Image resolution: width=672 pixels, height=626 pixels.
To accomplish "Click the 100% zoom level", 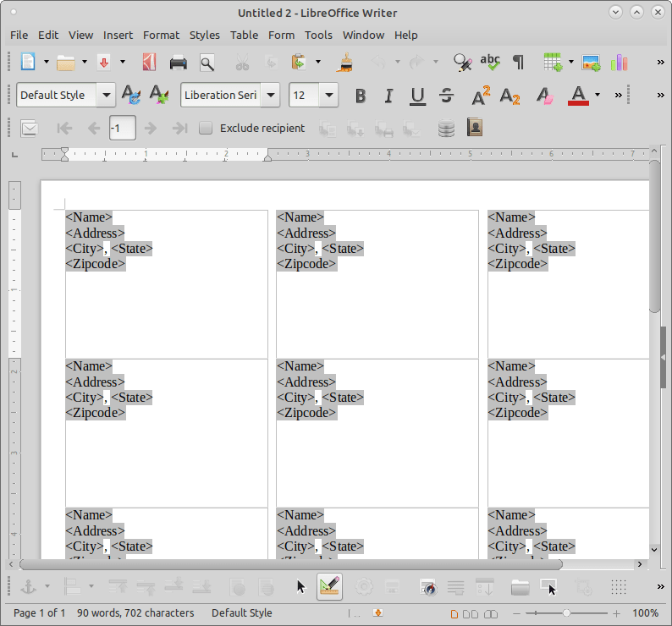I will pos(645,613).
